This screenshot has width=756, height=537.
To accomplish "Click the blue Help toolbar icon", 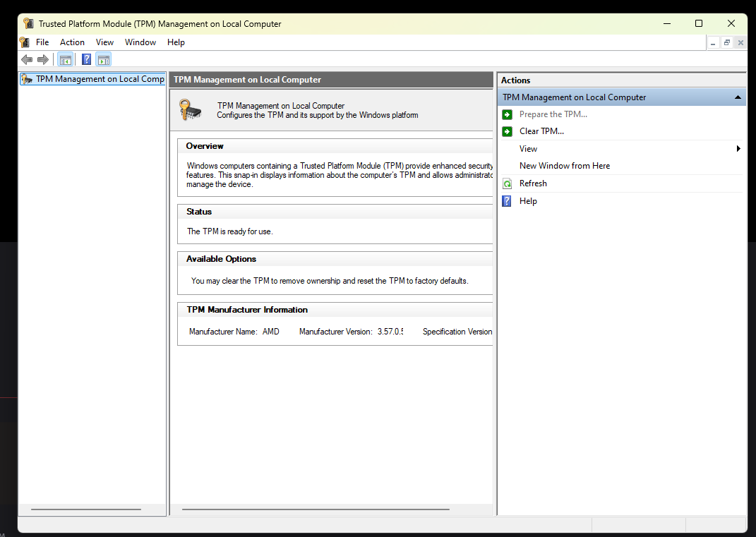I will [86, 60].
